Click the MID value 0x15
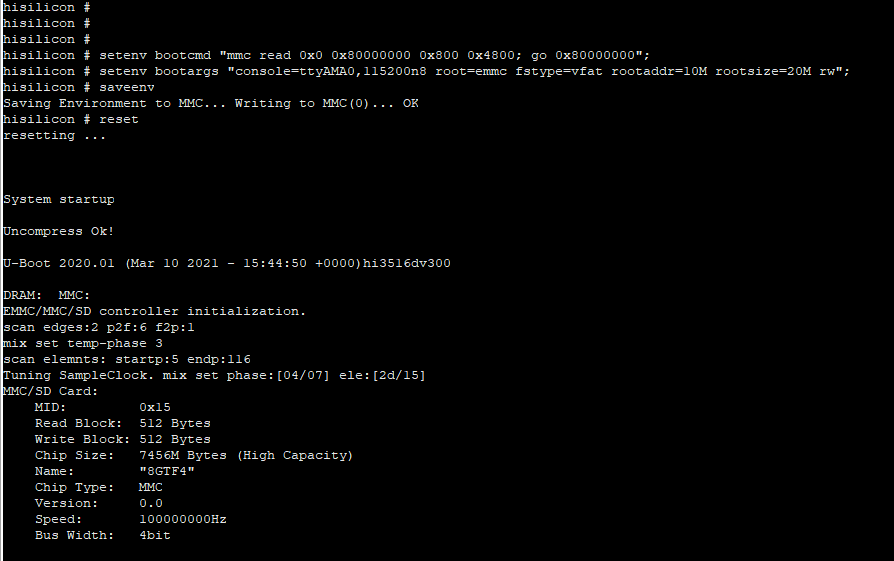Viewport: 894px width, 561px height. 155,407
